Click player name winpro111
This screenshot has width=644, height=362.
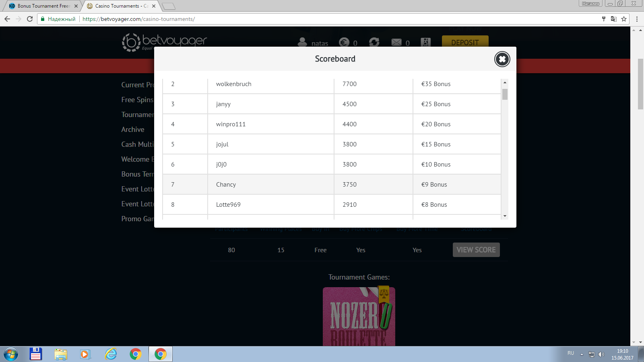pos(231,124)
